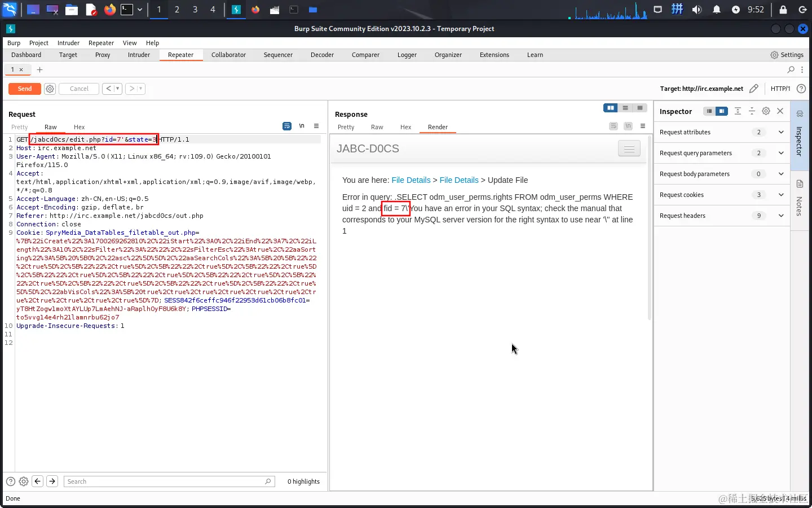The image size is (812, 508).
Task: Dock the Inspector on the left
Action: [709, 111]
